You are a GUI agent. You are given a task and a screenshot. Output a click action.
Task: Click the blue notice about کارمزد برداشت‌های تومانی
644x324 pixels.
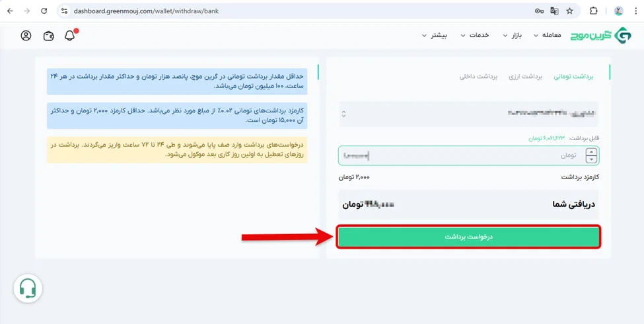point(177,116)
